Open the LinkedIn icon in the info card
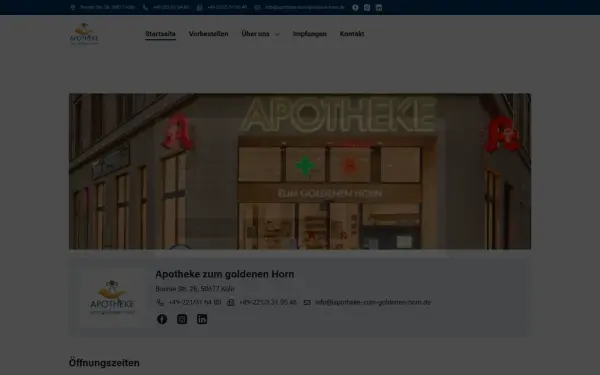Viewport: 600px width, 375px height. tap(202, 319)
